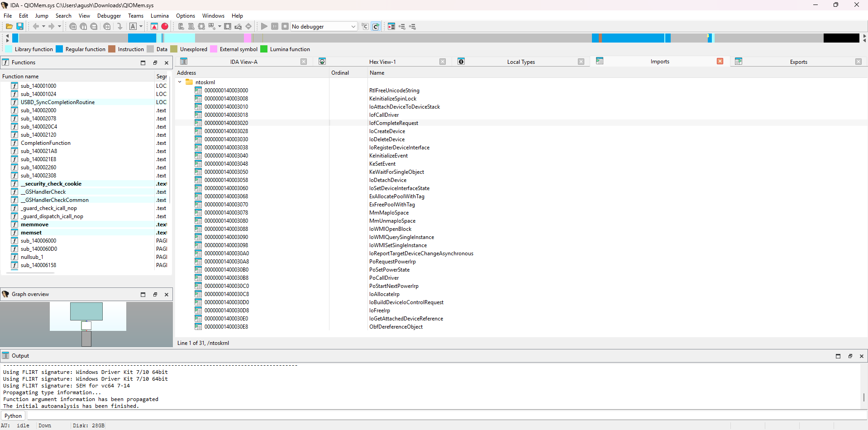Click the jump-down arrow toolbar icon
The image size is (868, 430).
(x=120, y=27)
